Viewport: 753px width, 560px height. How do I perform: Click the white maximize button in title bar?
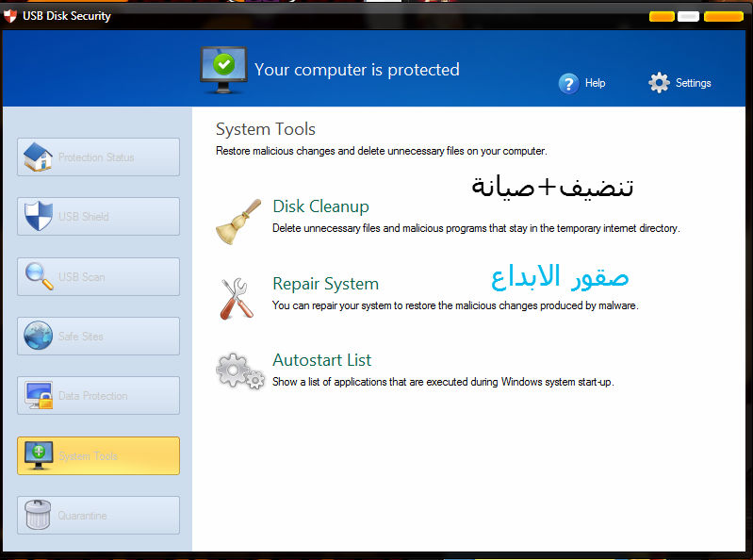pos(688,16)
